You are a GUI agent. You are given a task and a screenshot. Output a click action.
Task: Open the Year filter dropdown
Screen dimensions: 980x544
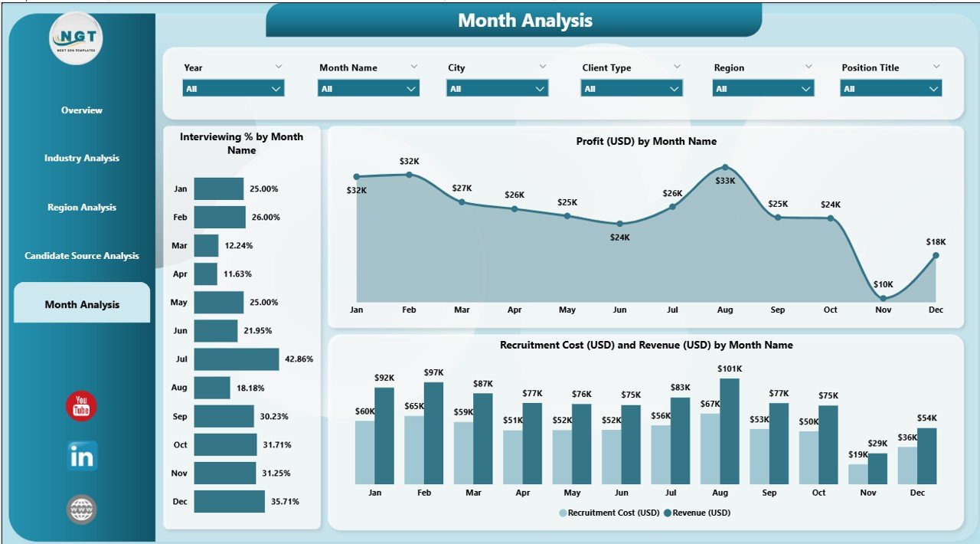point(233,88)
